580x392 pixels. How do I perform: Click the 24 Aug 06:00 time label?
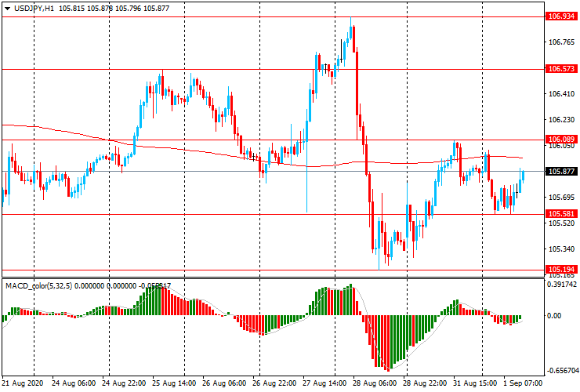click(x=73, y=383)
